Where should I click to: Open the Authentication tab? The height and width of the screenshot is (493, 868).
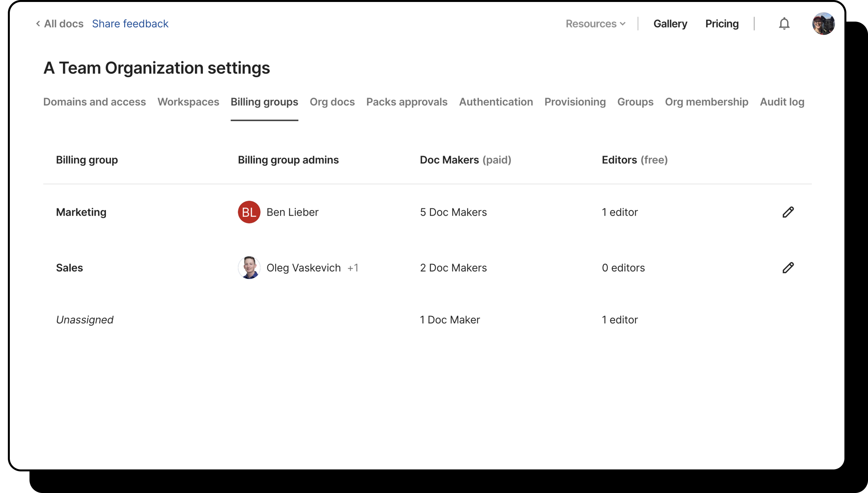click(496, 102)
